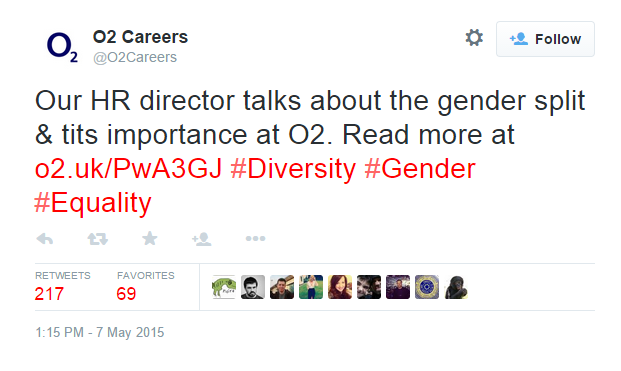
Task: Retweet this O2 Careers tweet
Action: (x=97, y=239)
